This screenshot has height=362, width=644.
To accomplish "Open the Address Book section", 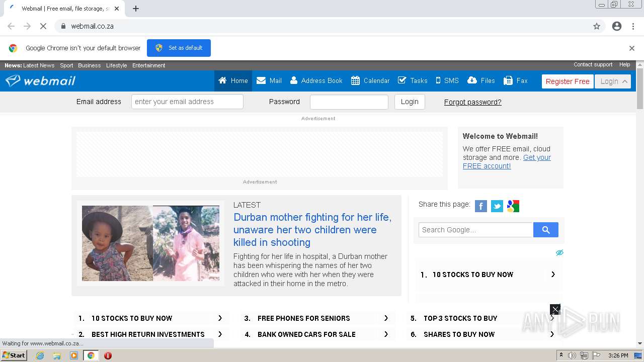I will tap(316, 81).
